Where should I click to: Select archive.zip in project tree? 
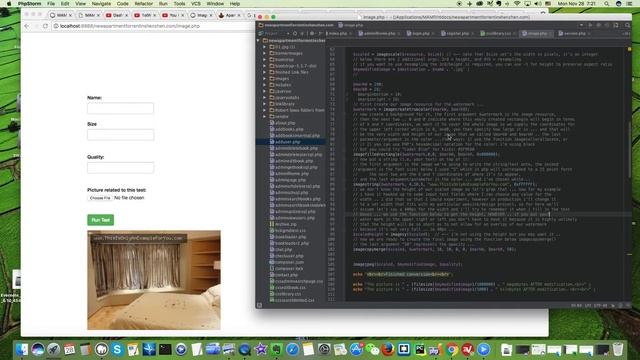(x=286, y=224)
